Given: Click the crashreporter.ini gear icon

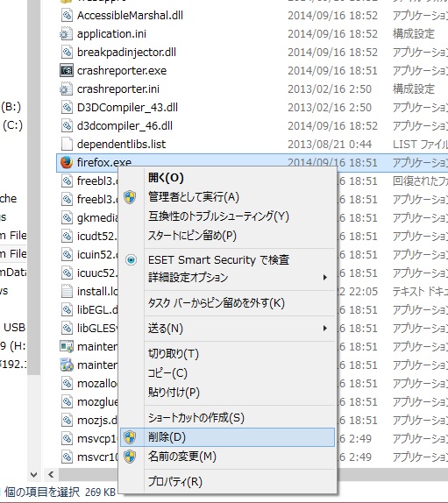Looking at the screenshot, I should click(67, 89).
